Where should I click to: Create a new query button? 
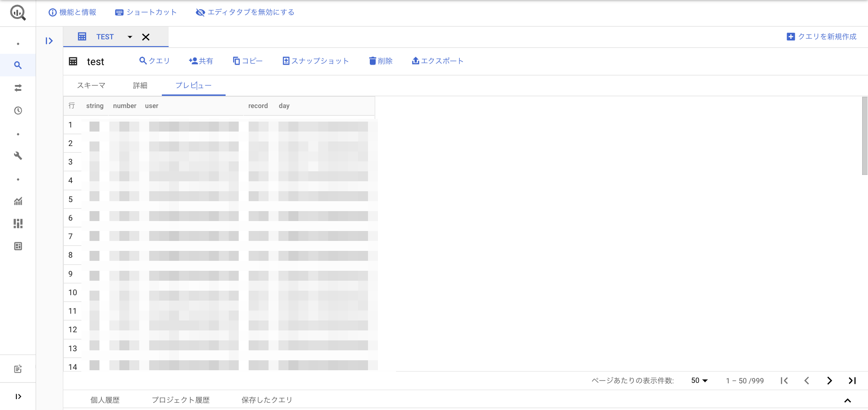pyautogui.click(x=821, y=37)
